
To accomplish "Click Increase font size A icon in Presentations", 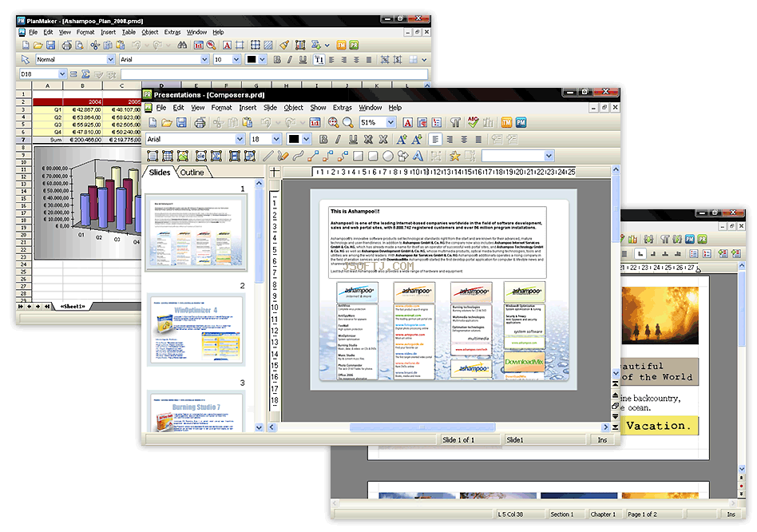I will pos(402,140).
